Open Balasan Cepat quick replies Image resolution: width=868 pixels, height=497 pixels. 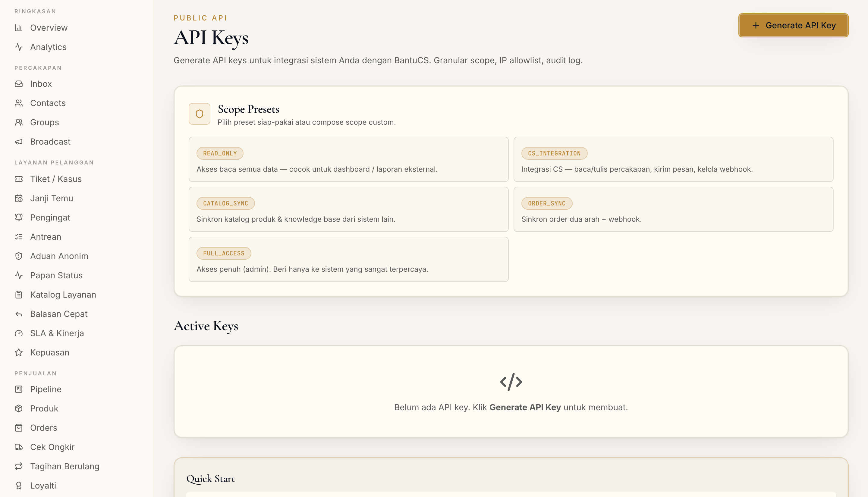(59, 314)
